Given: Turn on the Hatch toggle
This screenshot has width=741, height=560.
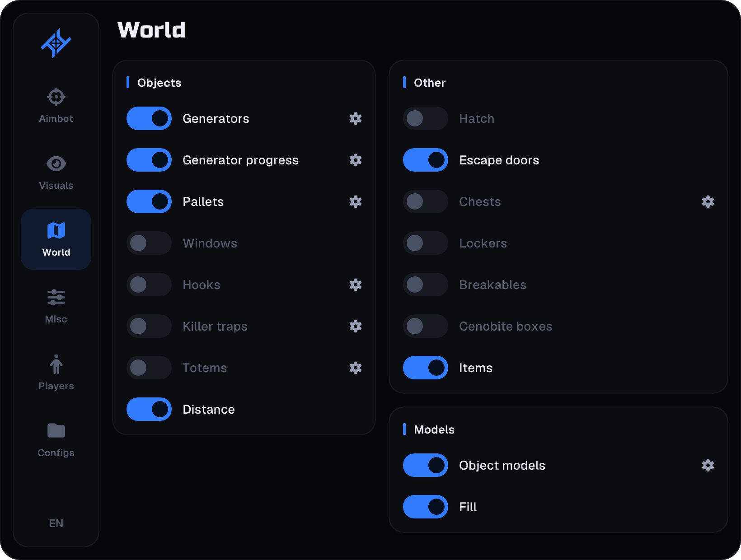Looking at the screenshot, I should 426,118.
